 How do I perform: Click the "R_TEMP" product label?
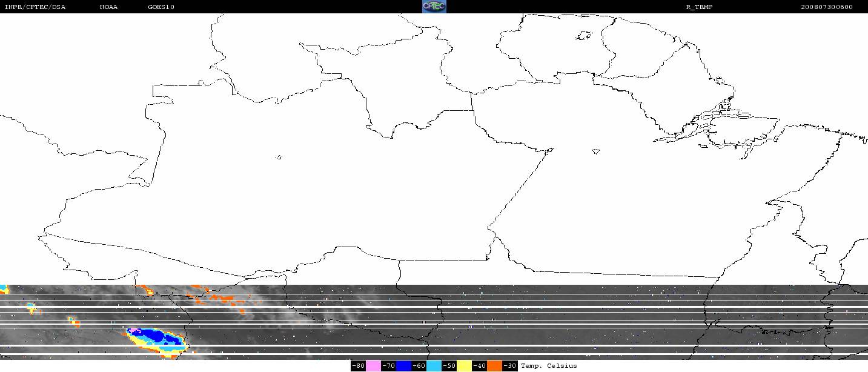pyautogui.click(x=699, y=7)
